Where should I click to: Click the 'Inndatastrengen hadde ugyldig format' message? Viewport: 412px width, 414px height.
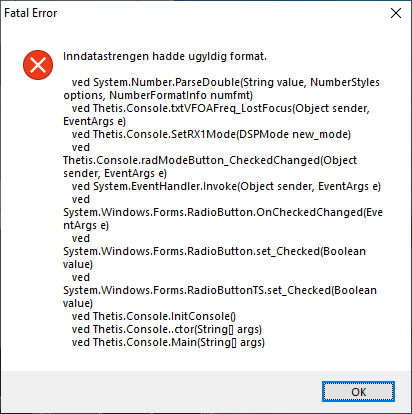coord(165,56)
